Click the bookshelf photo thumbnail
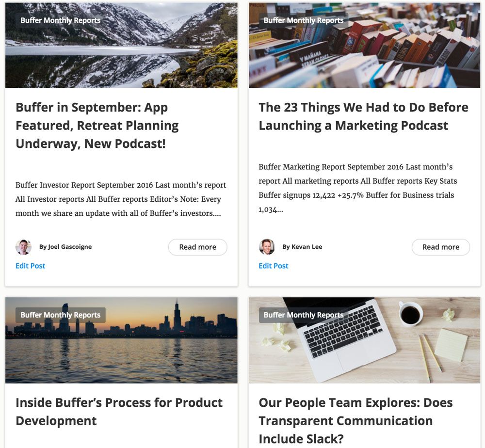485x448 pixels. click(365, 46)
